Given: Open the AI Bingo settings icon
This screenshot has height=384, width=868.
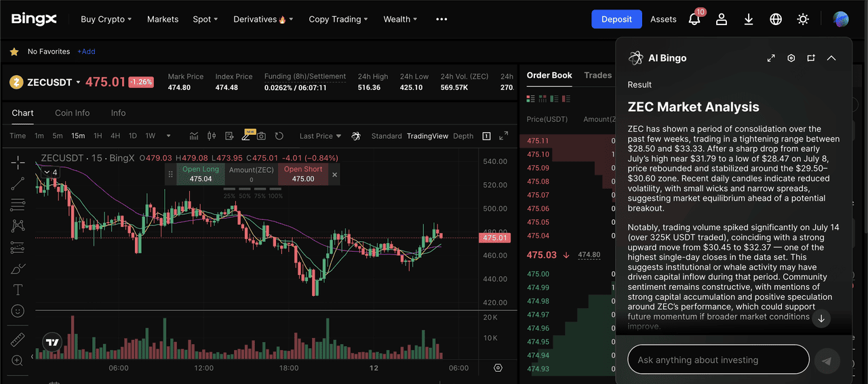Looking at the screenshot, I should 791,58.
